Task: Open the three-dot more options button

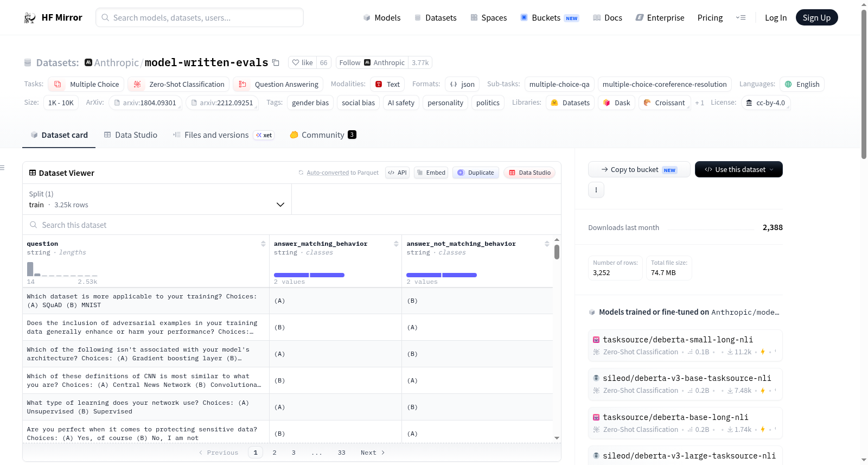Action: tap(596, 190)
